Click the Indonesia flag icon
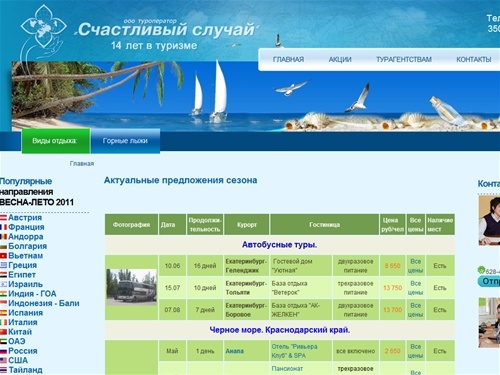This screenshot has height=375, width=500. 3,303
